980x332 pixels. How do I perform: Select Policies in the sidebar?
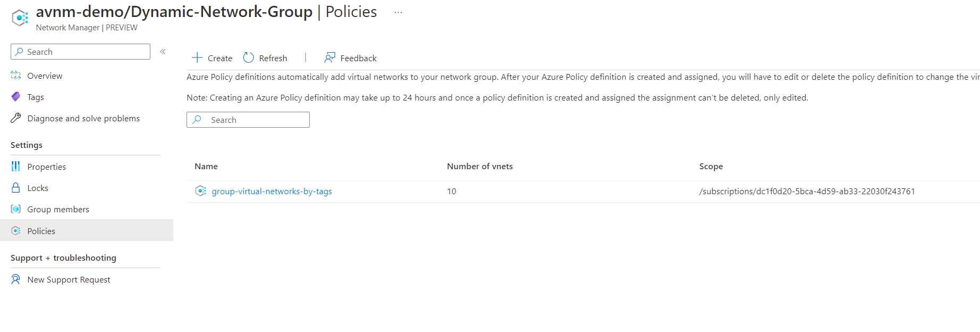pos(41,231)
